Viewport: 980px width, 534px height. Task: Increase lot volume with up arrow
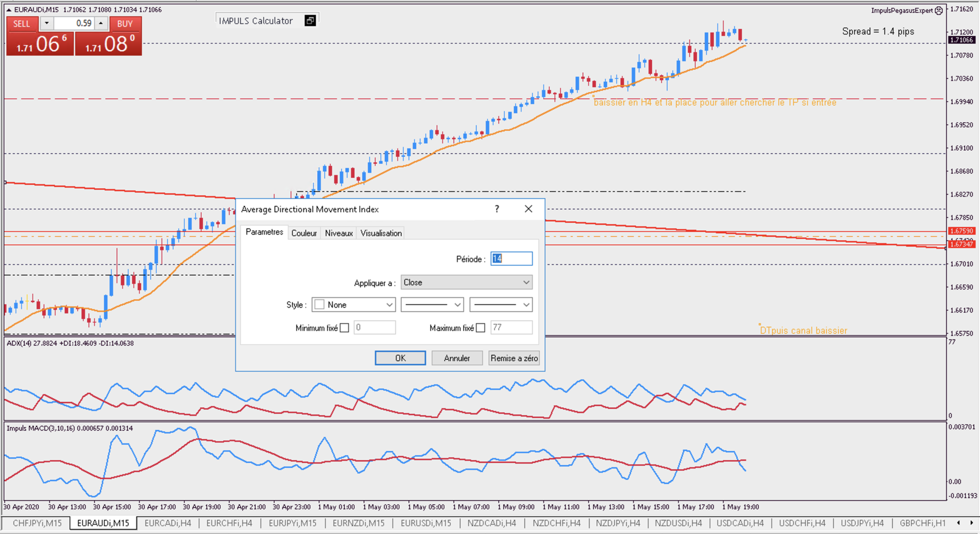pyautogui.click(x=101, y=23)
